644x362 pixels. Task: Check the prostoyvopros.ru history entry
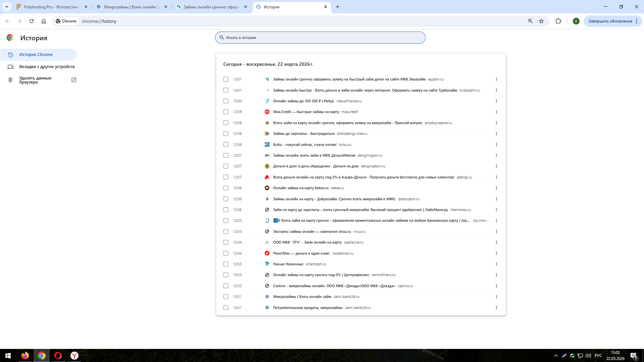coord(226,123)
